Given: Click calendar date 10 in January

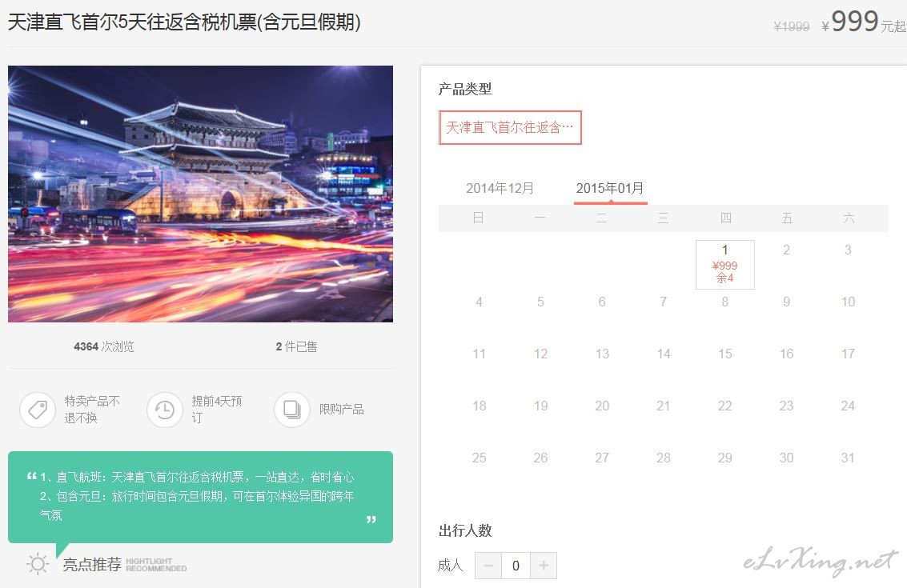Looking at the screenshot, I should tap(848, 302).
